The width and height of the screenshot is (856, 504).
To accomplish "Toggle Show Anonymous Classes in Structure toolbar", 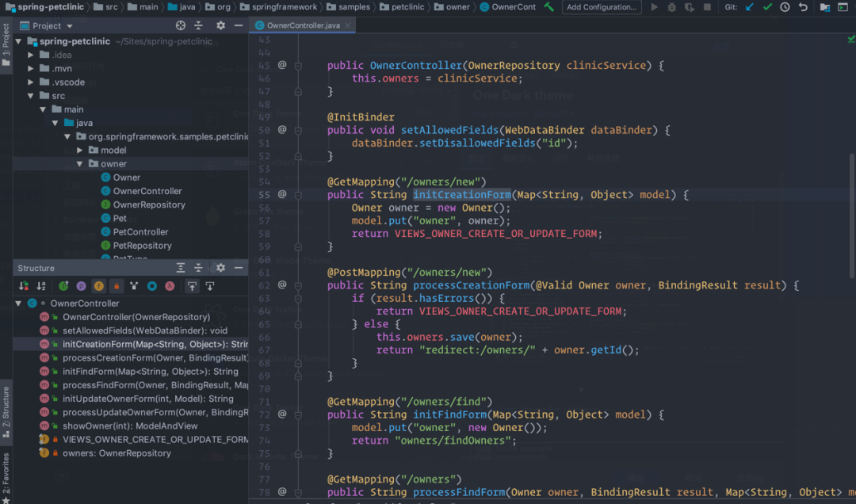I will click(x=151, y=285).
